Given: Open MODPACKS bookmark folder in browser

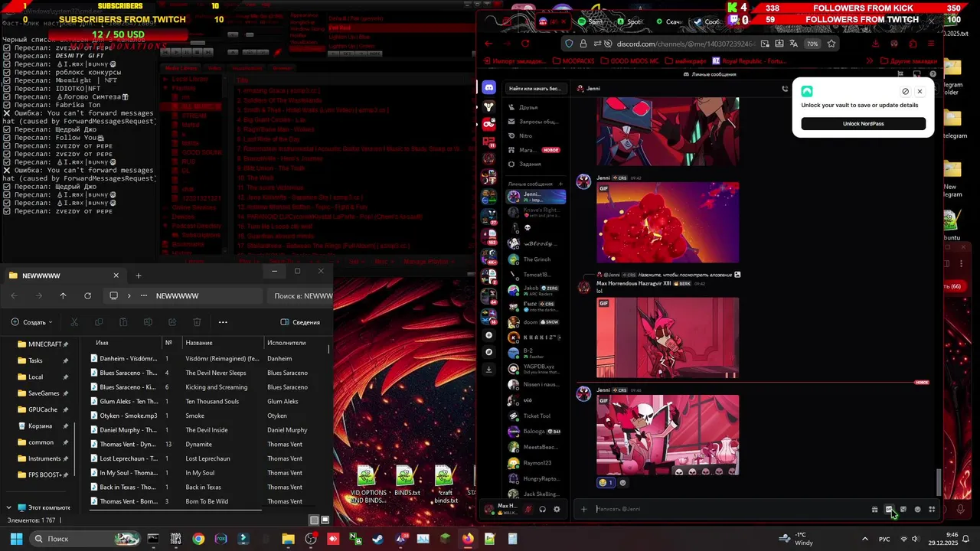Looking at the screenshot, I should (x=573, y=60).
